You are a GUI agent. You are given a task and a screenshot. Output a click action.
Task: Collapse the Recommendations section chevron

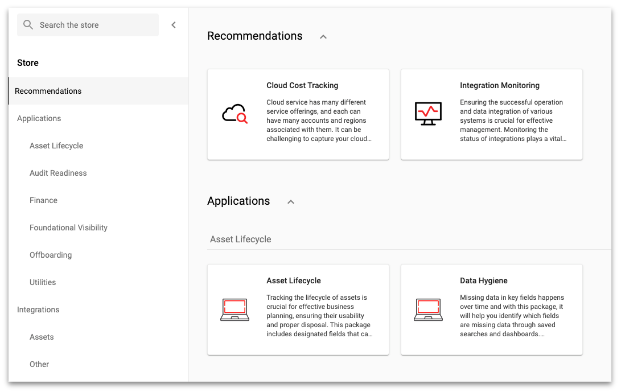click(323, 37)
